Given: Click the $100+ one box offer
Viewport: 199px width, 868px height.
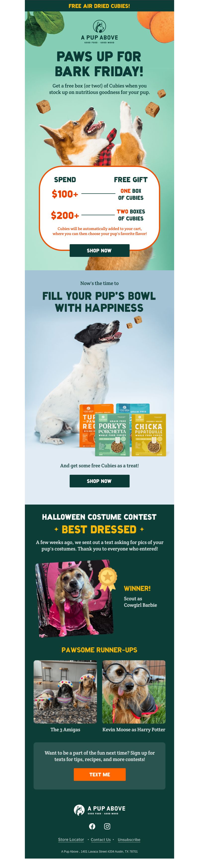Looking at the screenshot, I should pyautogui.click(x=98, y=194).
